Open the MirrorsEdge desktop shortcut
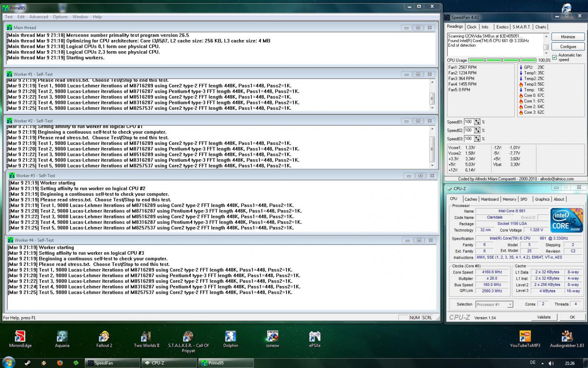This screenshot has width=588, height=368. point(20,339)
